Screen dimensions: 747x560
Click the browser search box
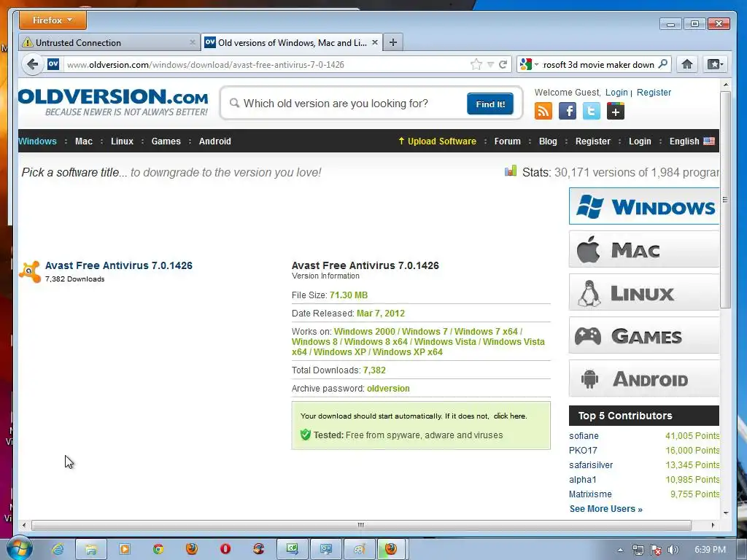point(598,65)
